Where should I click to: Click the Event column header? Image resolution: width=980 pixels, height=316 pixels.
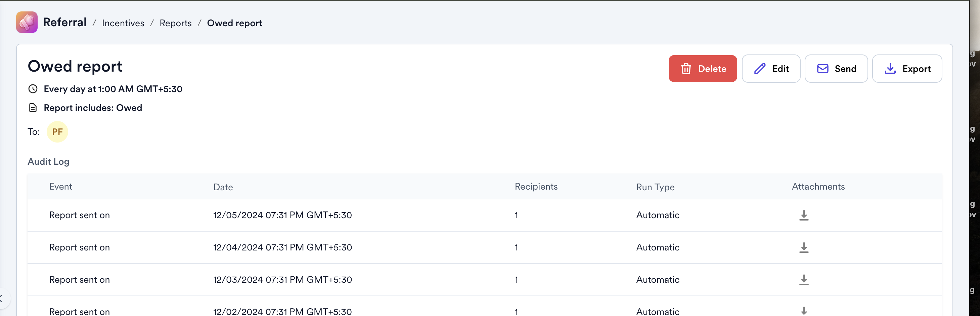pos(60,187)
